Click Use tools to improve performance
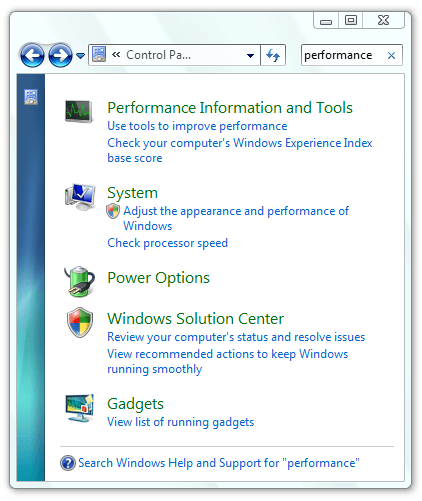422x501 pixels. tap(197, 126)
